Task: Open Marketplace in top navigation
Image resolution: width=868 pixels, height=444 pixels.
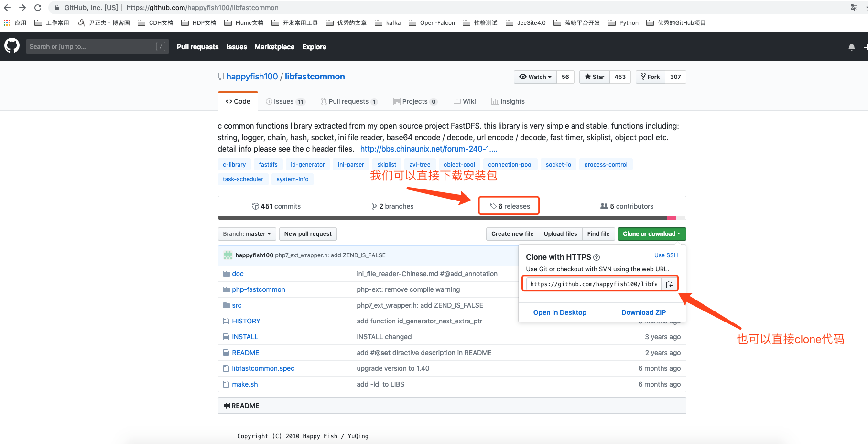Action: coord(274,47)
